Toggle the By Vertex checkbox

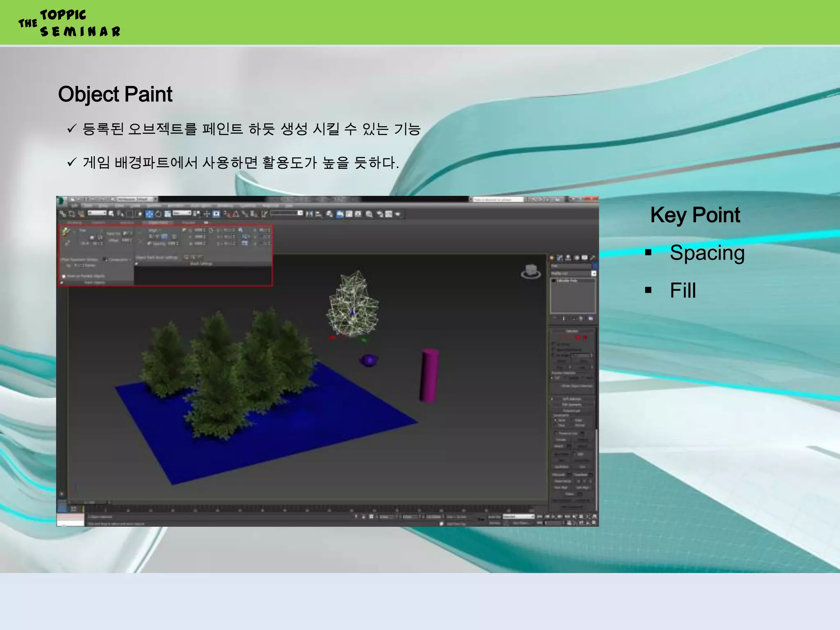coord(554,344)
